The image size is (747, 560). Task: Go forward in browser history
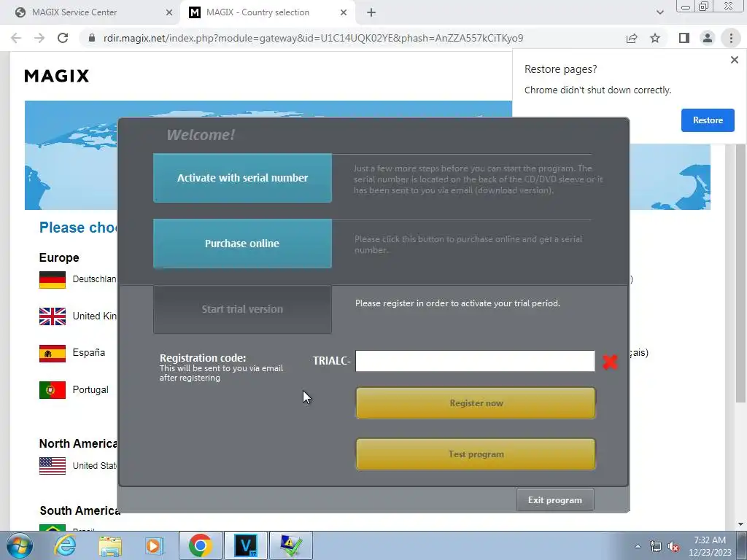point(39,38)
